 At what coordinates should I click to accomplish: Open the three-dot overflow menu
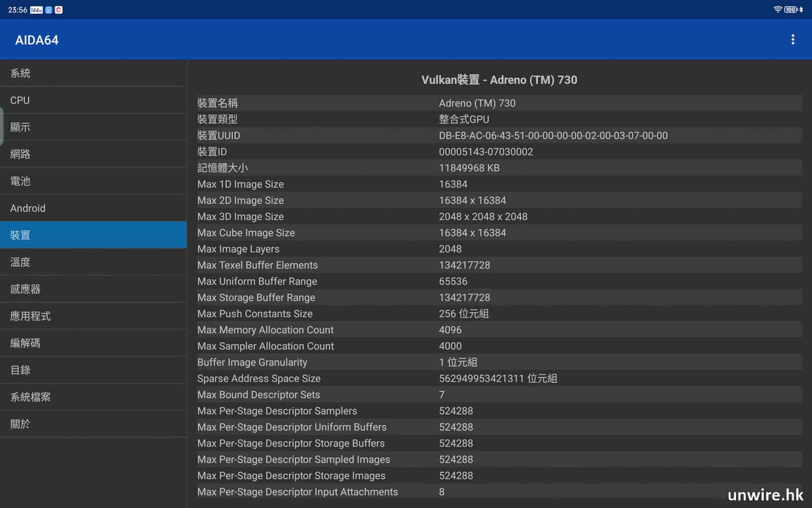(x=792, y=40)
